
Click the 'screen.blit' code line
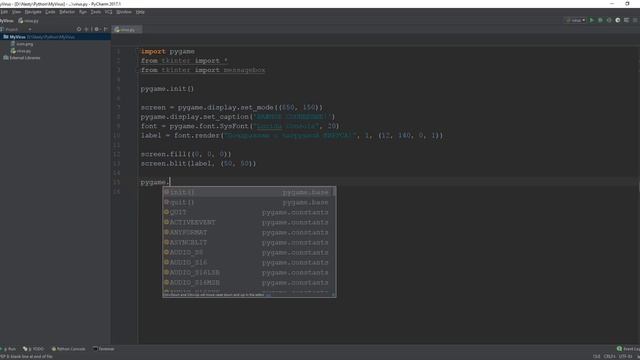(x=198, y=163)
